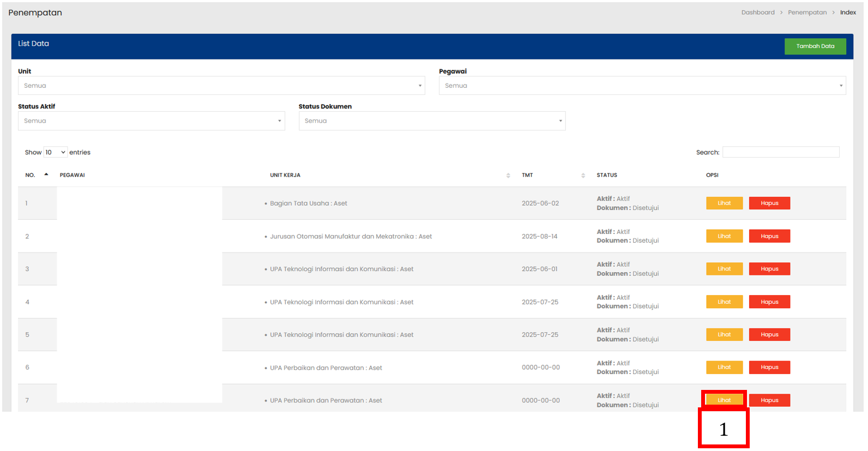Change the Show entries count selector
The image size is (868, 451).
click(x=55, y=153)
